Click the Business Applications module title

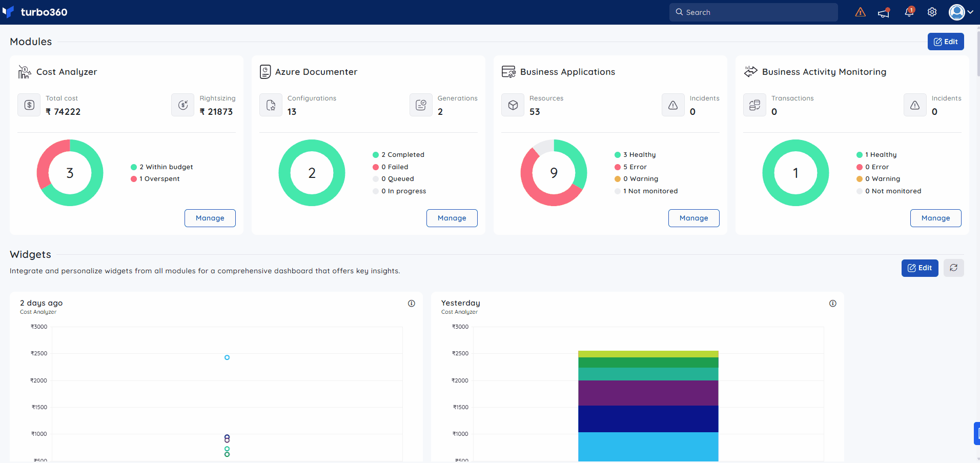(x=567, y=72)
